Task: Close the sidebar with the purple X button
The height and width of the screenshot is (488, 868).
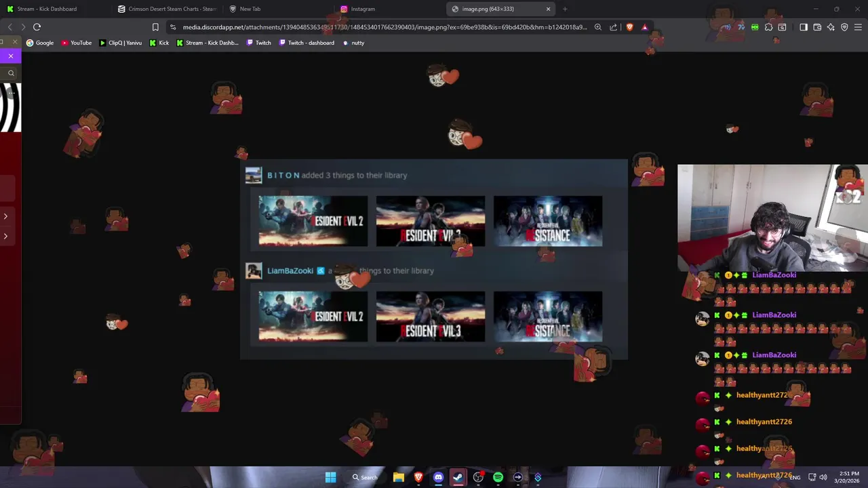Action: (11, 56)
